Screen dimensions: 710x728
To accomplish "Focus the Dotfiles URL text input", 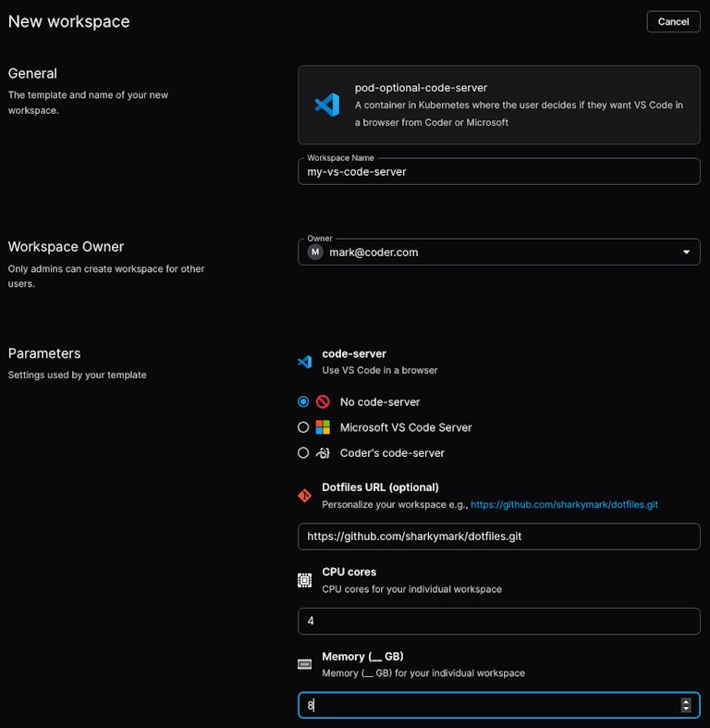I will [499, 537].
